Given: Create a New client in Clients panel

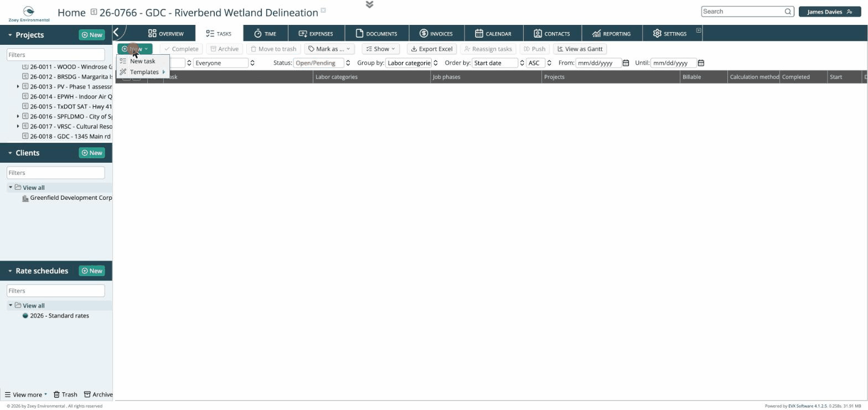Looking at the screenshot, I should click(x=92, y=153).
